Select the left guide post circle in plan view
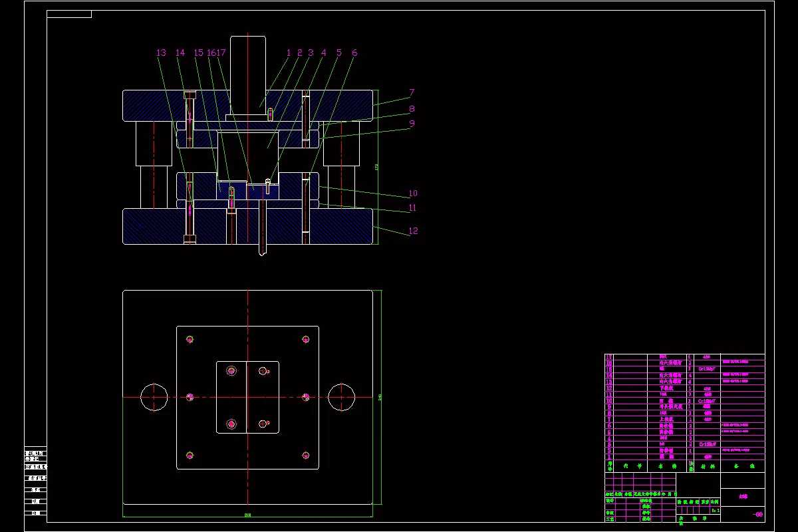This screenshot has width=798, height=532. 154,397
